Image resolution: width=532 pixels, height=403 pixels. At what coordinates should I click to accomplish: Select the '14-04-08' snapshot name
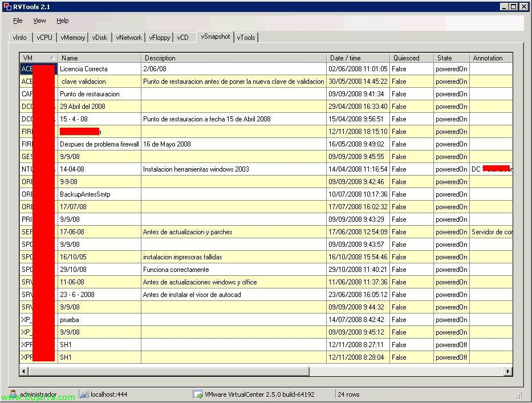[x=72, y=169]
